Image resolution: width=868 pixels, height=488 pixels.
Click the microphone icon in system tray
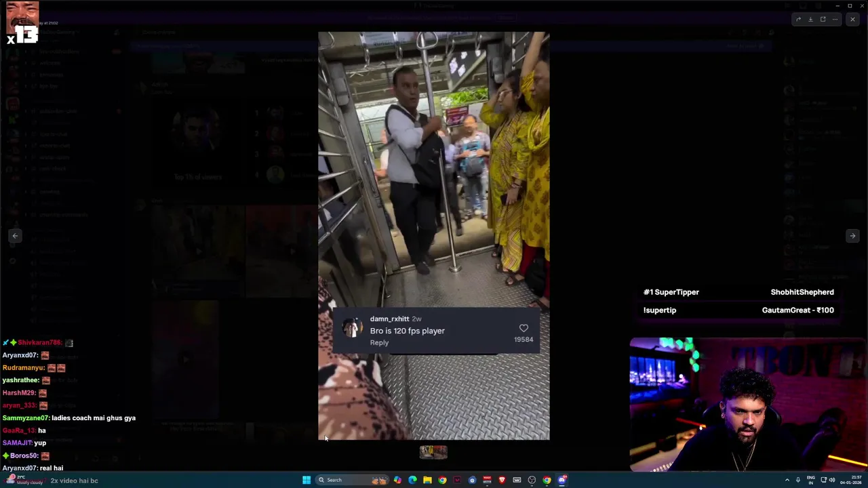pos(798,480)
